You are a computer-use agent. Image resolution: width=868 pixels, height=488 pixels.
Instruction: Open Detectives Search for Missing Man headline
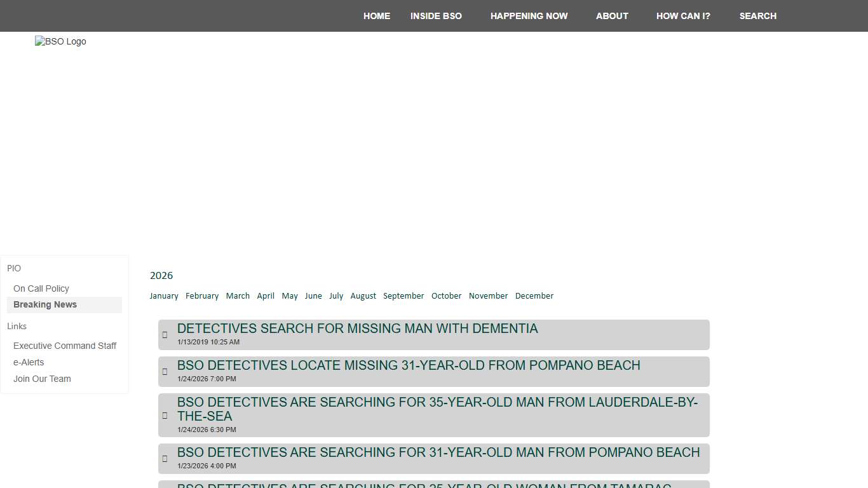[357, 329]
